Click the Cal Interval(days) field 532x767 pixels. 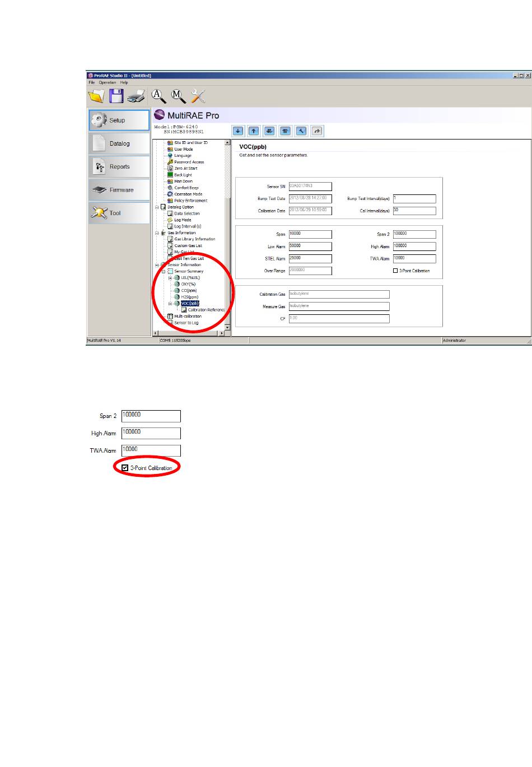(x=414, y=211)
